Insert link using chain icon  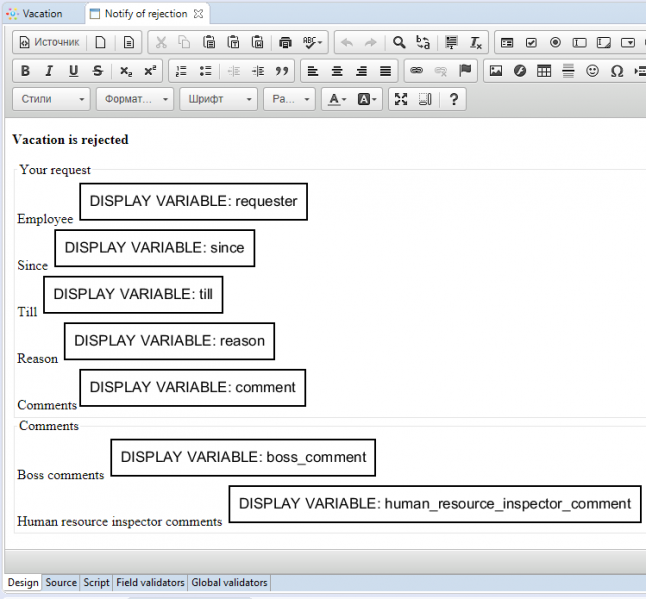pos(416,71)
